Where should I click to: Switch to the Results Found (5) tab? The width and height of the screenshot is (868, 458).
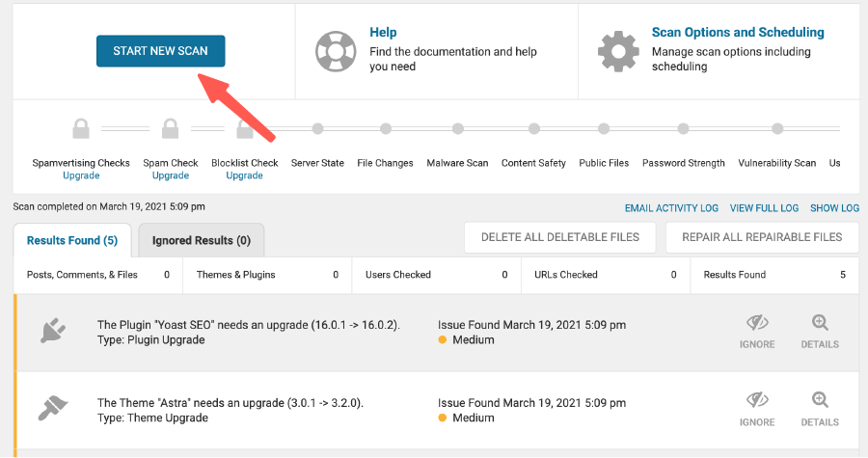(x=72, y=240)
